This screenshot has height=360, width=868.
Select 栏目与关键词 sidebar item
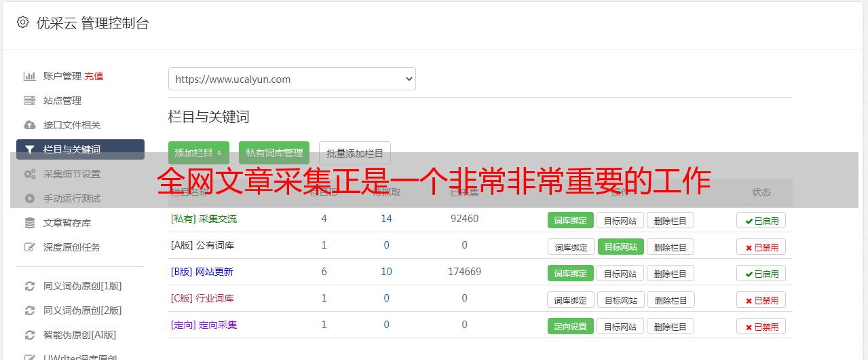80,149
